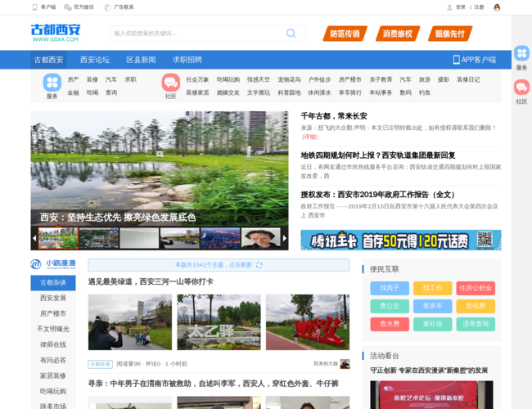This screenshot has width=532, height=409.
Task: Open the 寻亲 中年男子 post title
Action: (214, 384)
